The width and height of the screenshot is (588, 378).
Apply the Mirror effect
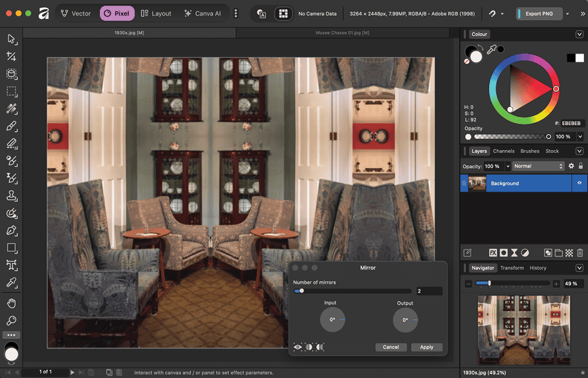(x=426, y=347)
